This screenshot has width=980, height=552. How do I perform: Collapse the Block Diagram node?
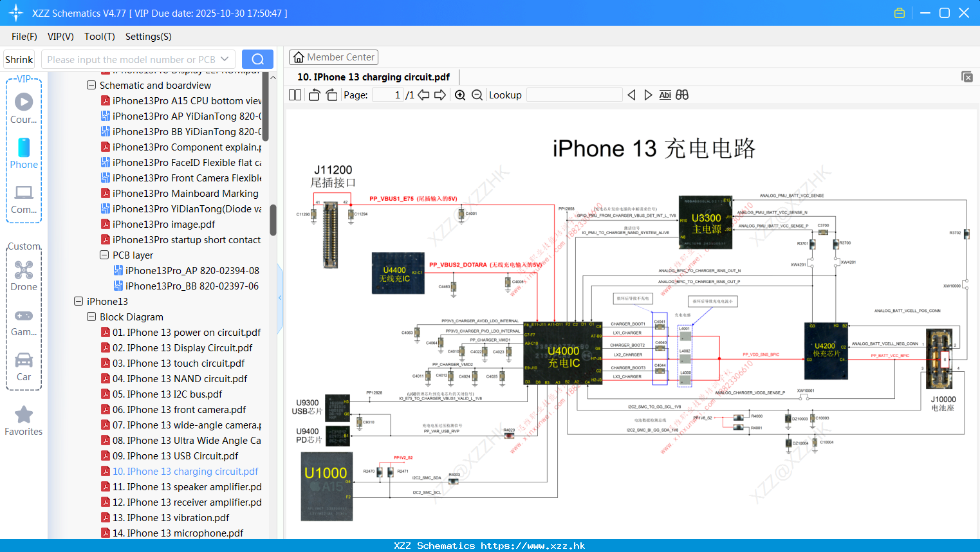pyautogui.click(x=91, y=317)
